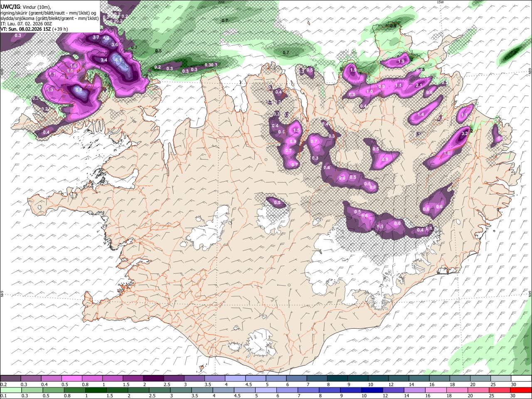This screenshot has height=399, width=532.
Task: Click the 2.1 precipitation value in the northeast
Action: point(419,86)
